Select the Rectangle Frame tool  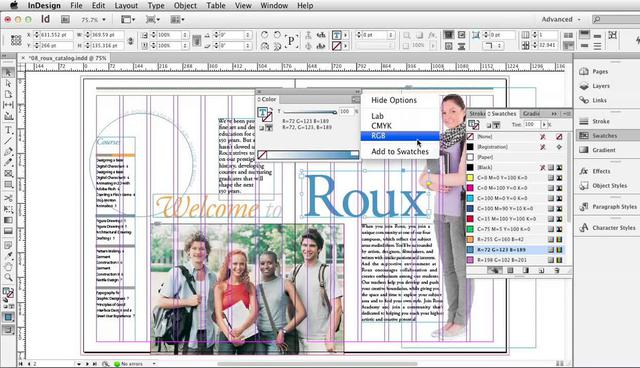(8, 173)
